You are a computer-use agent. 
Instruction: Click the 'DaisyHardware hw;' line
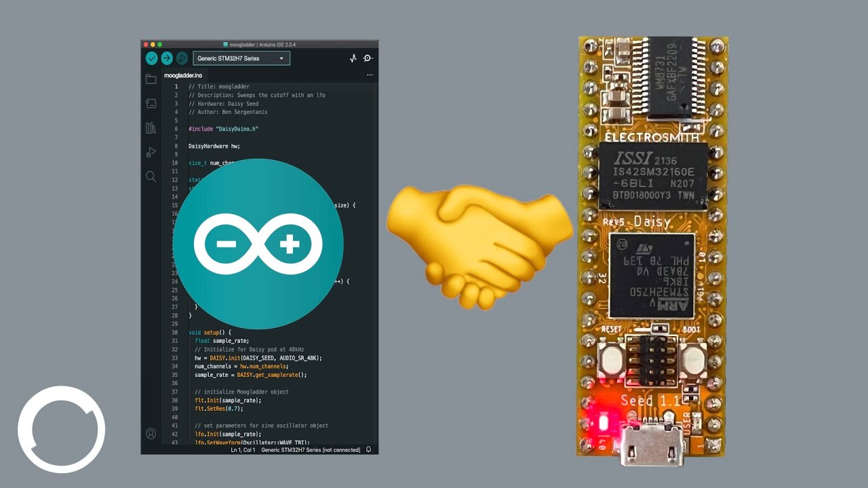tap(214, 146)
